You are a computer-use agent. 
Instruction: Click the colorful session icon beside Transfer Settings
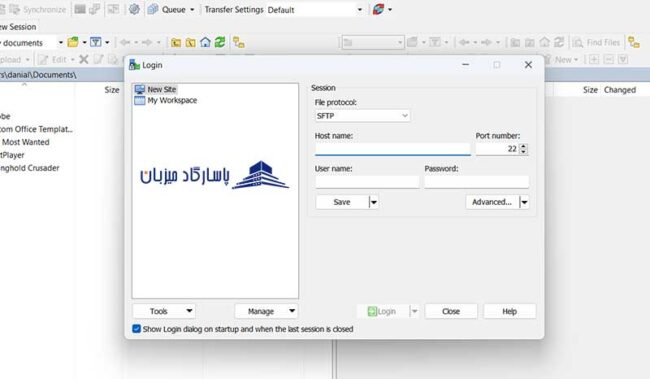click(x=378, y=9)
